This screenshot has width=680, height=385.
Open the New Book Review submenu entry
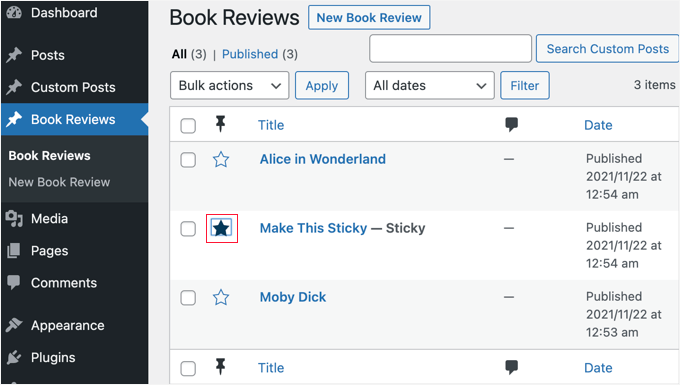click(x=59, y=182)
